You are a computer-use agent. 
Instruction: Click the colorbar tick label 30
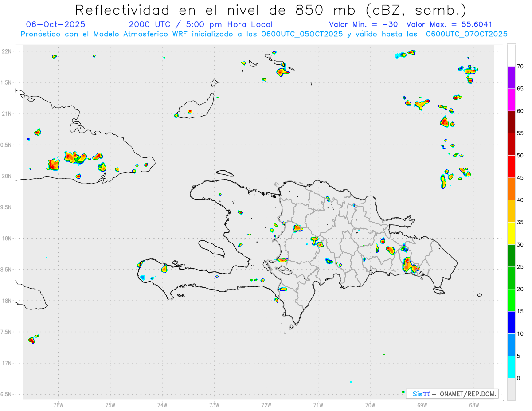(520, 245)
